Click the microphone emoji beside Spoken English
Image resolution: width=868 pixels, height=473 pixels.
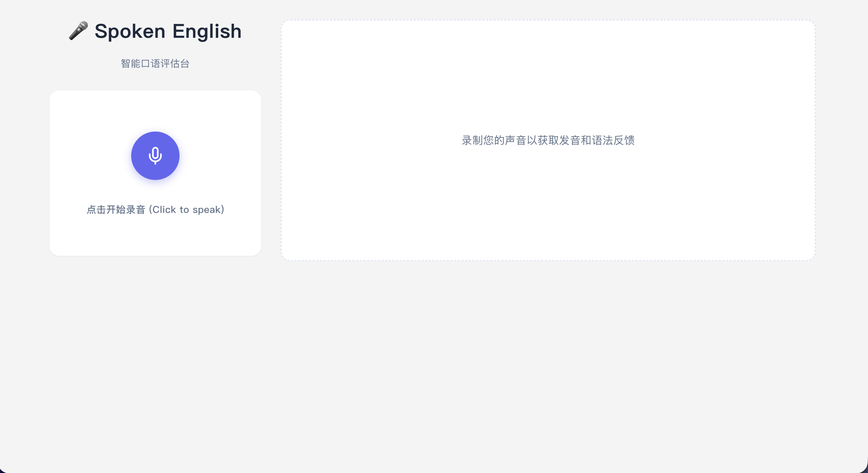point(79,31)
